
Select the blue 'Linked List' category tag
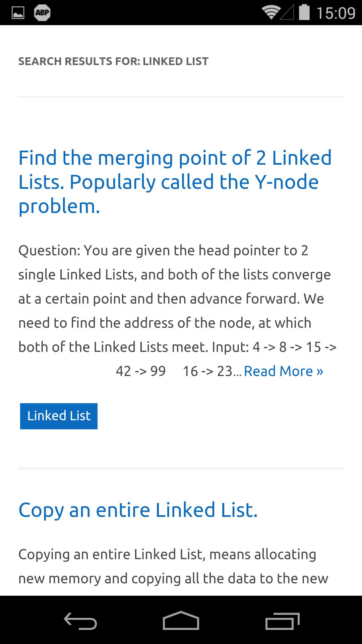[59, 416]
